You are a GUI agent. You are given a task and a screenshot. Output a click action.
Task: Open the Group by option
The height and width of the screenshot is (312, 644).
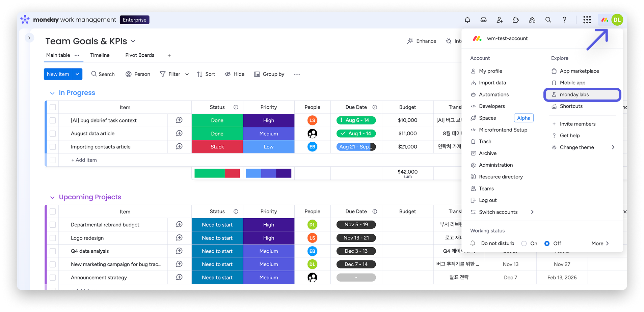pyautogui.click(x=269, y=74)
